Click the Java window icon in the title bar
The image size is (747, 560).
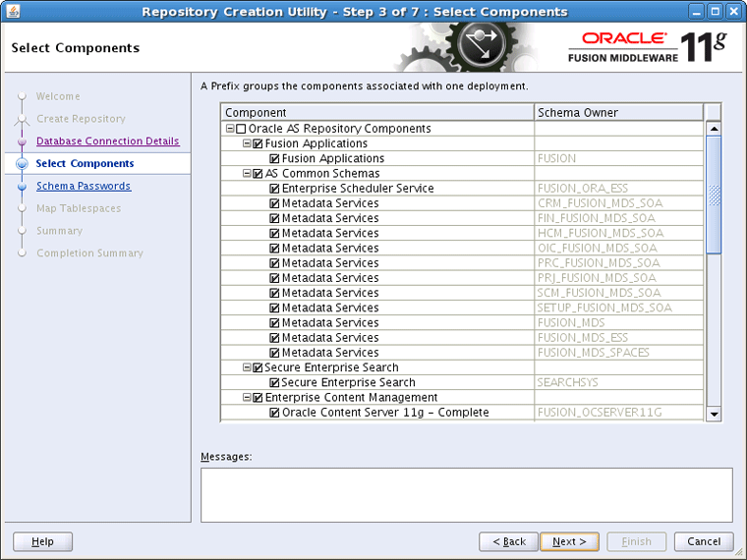pyautogui.click(x=13, y=11)
